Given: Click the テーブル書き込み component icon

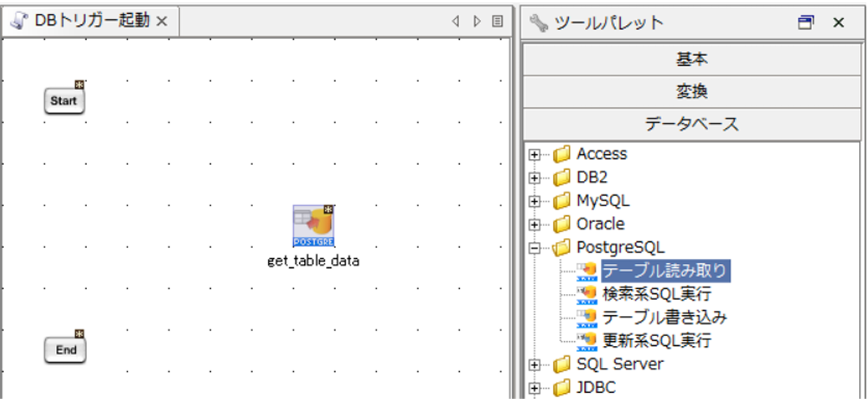Looking at the screenshot, I should 587,318.
